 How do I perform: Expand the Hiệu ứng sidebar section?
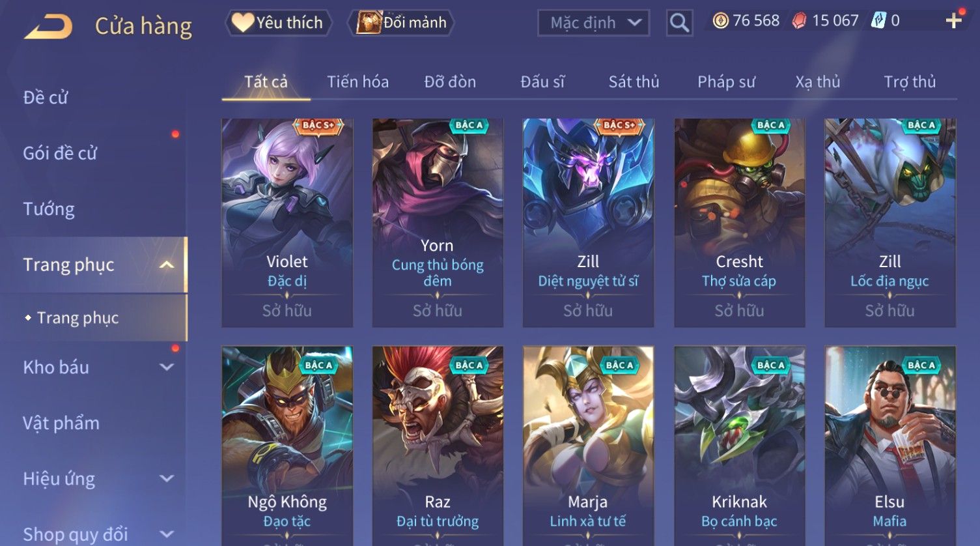167,479
